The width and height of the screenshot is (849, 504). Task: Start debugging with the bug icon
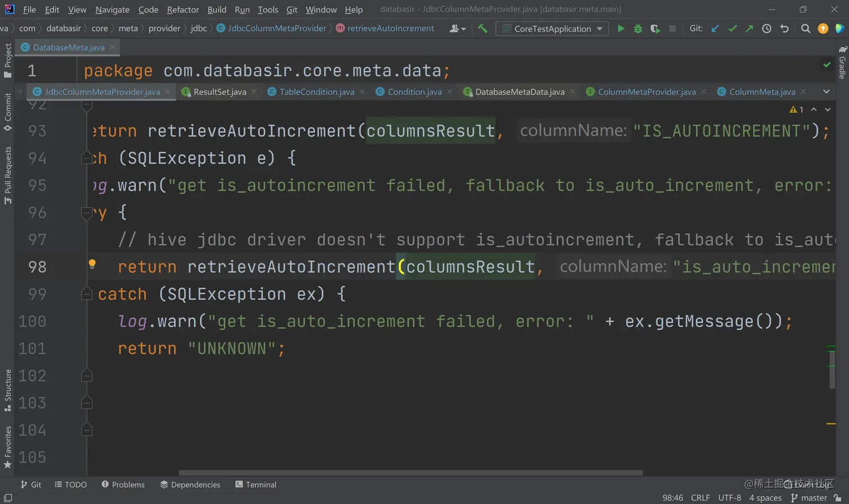638,29
